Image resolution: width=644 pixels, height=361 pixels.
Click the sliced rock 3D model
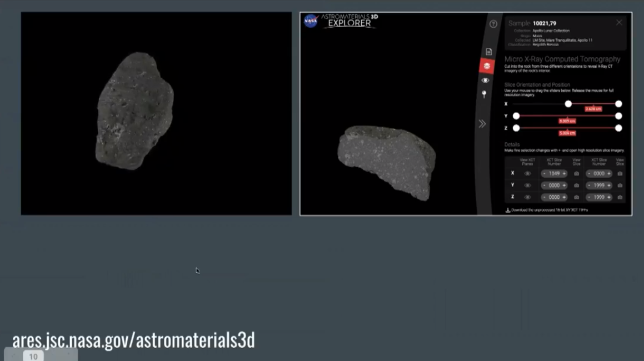click(386, 161)
